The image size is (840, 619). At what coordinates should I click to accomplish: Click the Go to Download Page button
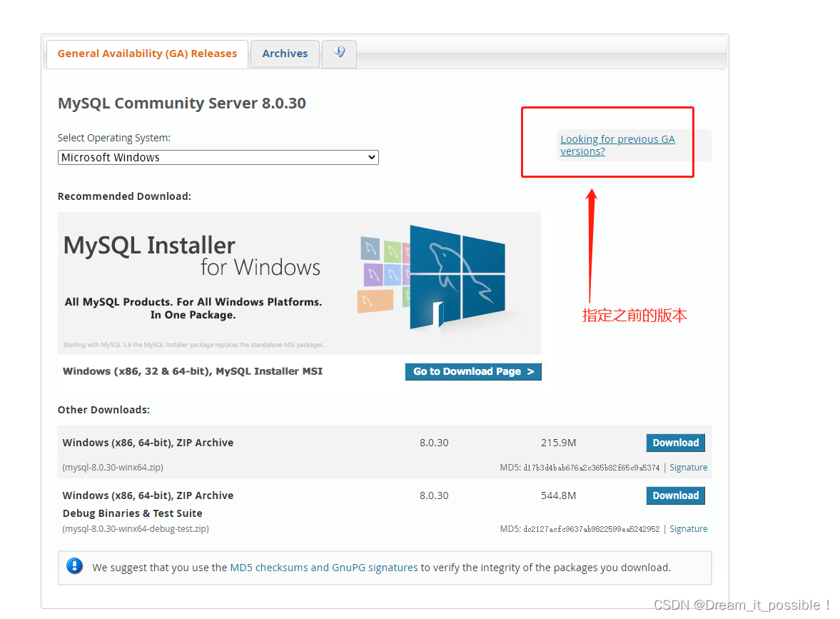(x=473, y=371)
